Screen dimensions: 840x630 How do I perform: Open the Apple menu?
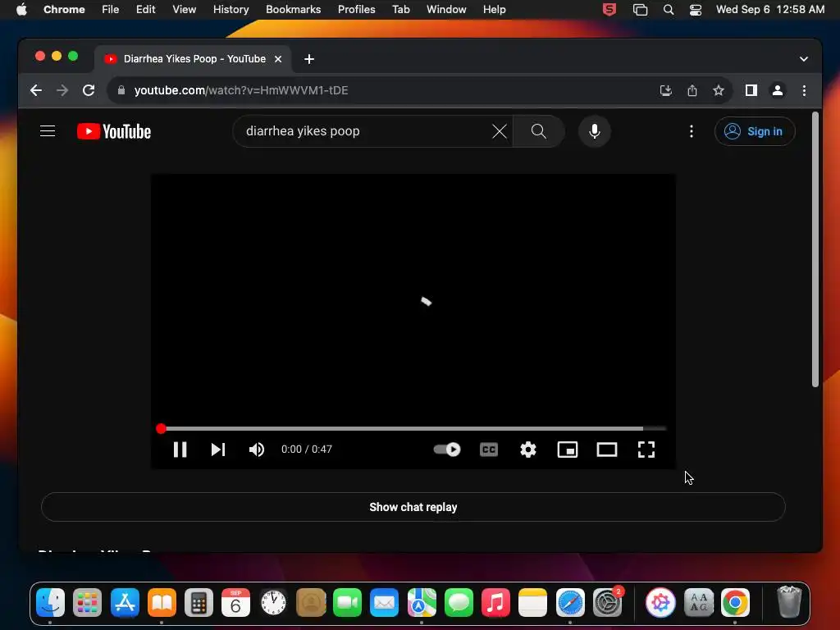(x=21, y=10)
